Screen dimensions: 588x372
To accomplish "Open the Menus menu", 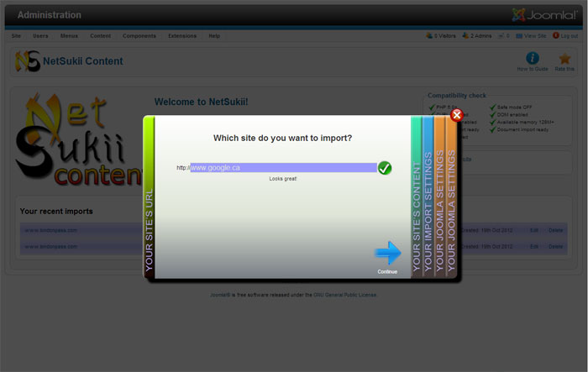I will pos(69,36).
